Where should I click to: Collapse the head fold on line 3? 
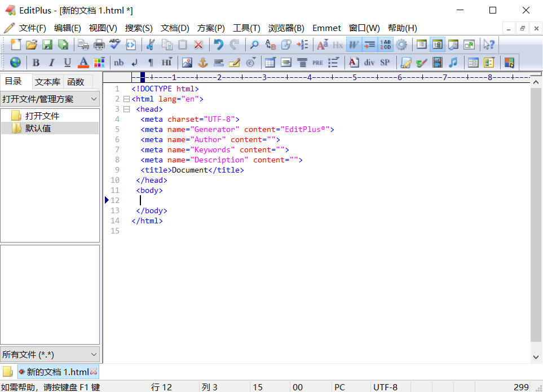pyautogui.click(x=127, y=109)
